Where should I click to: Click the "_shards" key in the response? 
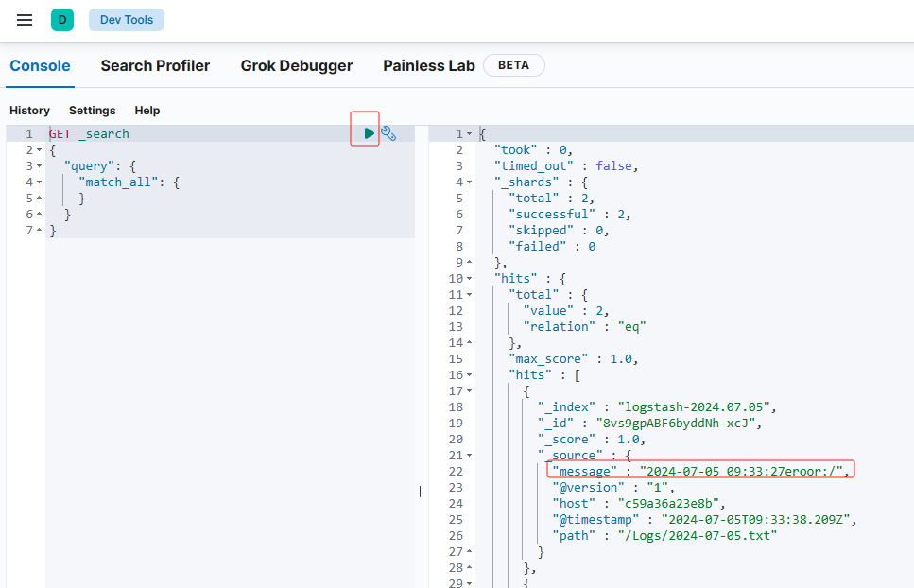coord(526,182)
